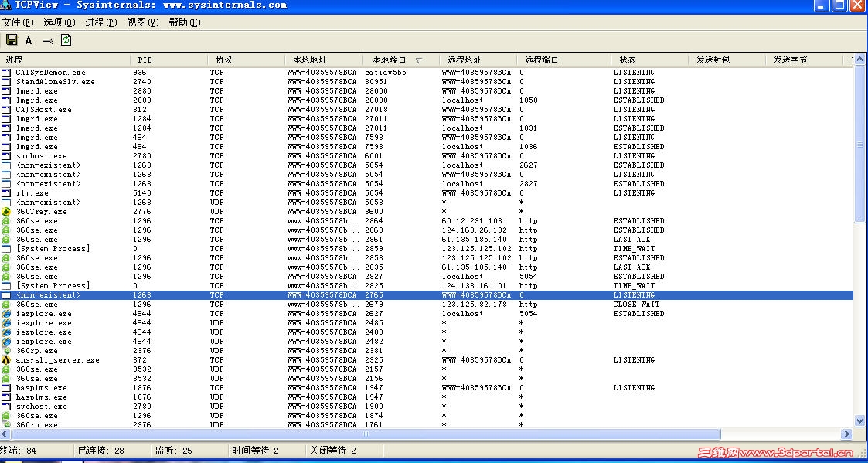The height and width of the screenshot is (463, 868).
Task: Click the svchost.exe UDP port 1900 row
Action: (427, 407)
